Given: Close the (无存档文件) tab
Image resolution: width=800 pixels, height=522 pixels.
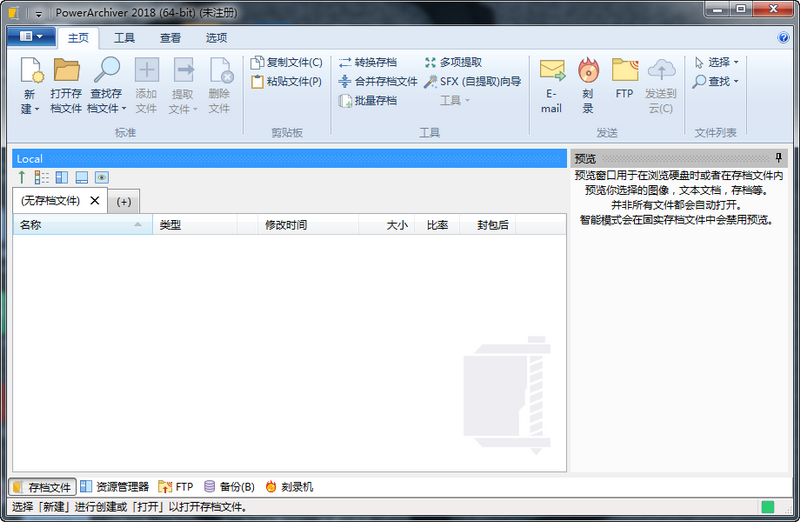Looking at the screenshot, I should point(95,201).
